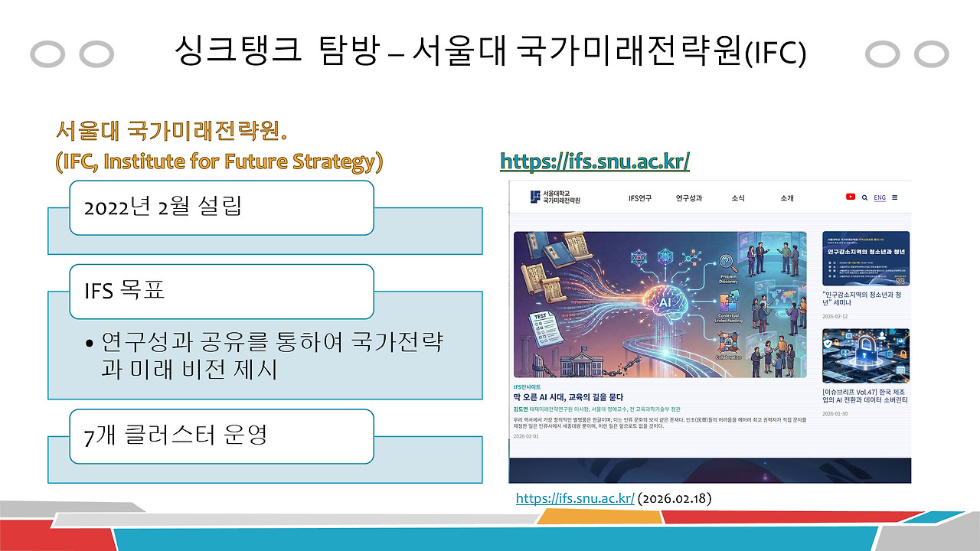This screenshot has width=980, height=551.
Task: Click the YouTube icon in the website header
Action: pos(850,197)
